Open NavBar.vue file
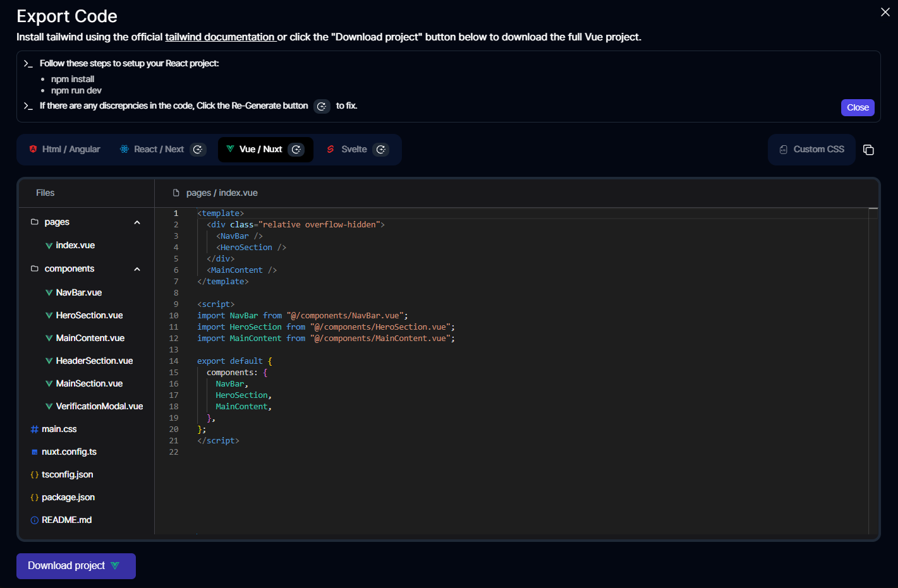This screenshot has width=898, height=588. click(79, 292)
